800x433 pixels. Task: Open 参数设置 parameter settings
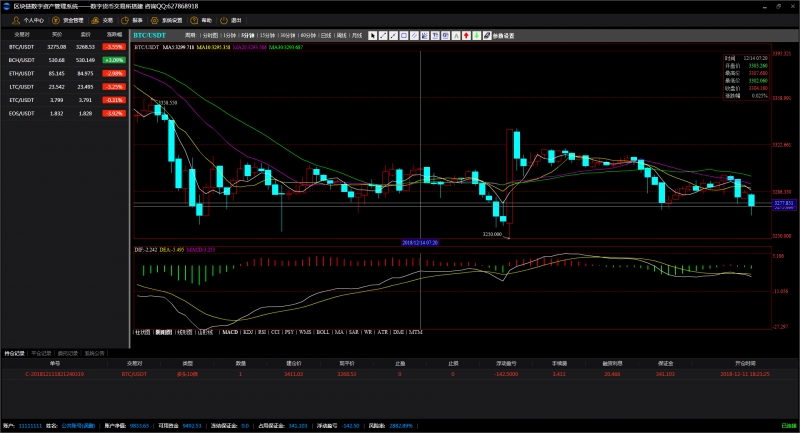pyautogui.click(x=504, y=36)
